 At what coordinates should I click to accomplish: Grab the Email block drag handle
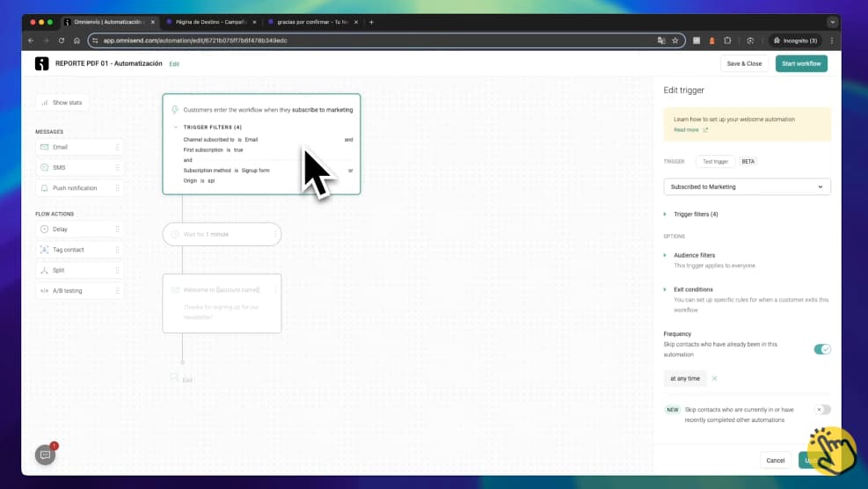(x=117, y=147)
